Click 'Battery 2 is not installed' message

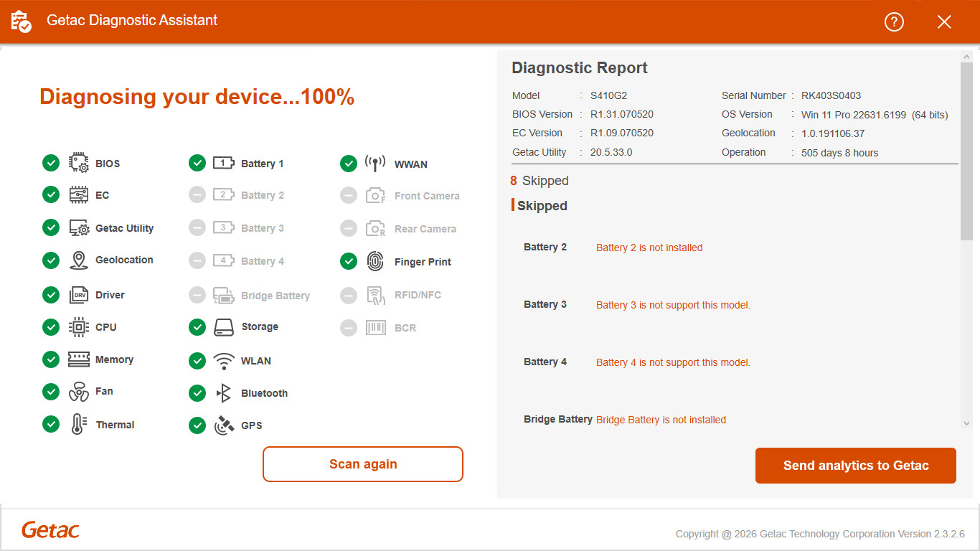(649, 248)
